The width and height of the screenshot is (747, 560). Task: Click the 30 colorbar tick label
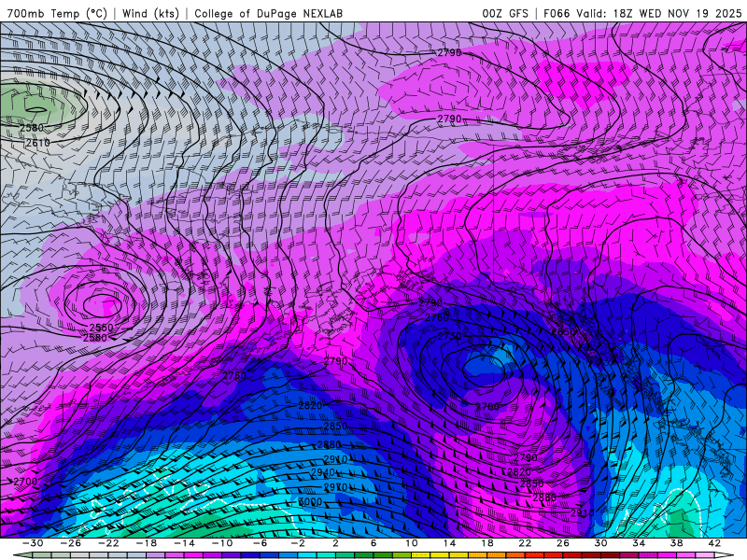600,543
